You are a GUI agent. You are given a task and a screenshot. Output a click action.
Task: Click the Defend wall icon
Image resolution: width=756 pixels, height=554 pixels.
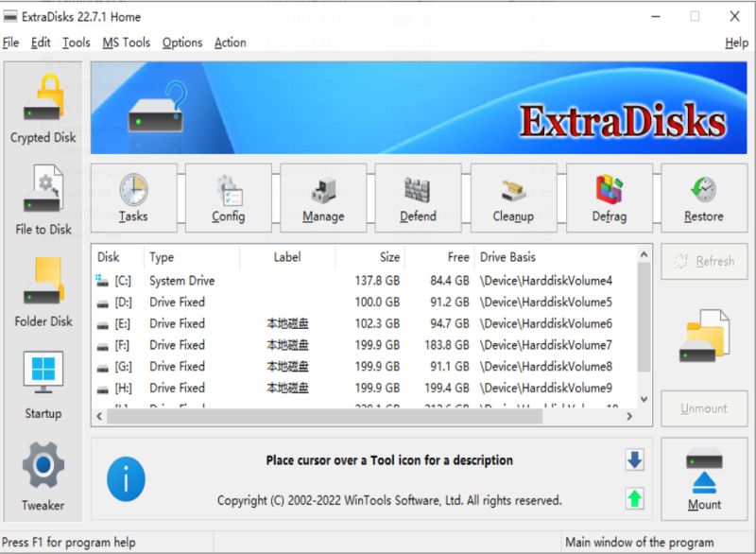(418, 198)
